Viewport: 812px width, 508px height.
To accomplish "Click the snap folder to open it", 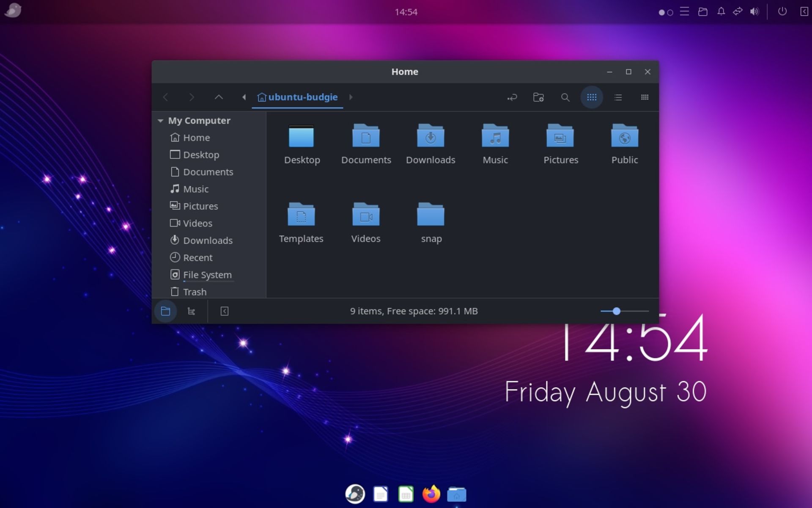I will tap(431, 222).
